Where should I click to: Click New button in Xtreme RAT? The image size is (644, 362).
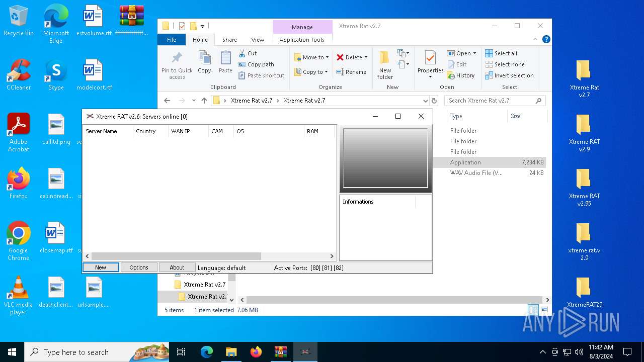click(101, 267)
